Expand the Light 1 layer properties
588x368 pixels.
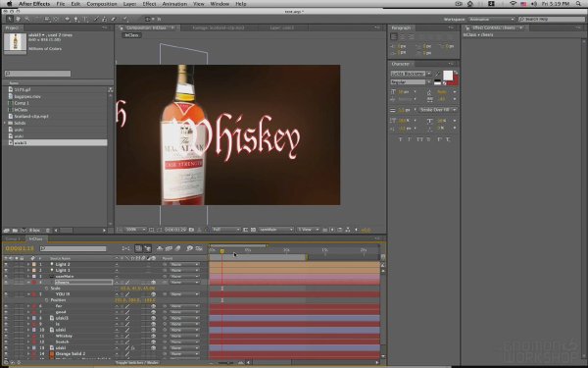[x=28, y=271]
